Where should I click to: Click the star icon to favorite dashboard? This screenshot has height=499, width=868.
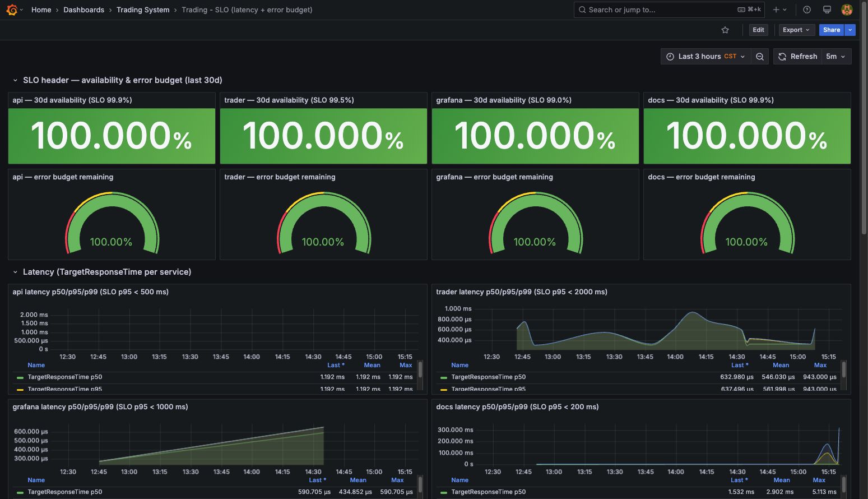(x=725, y=30)
